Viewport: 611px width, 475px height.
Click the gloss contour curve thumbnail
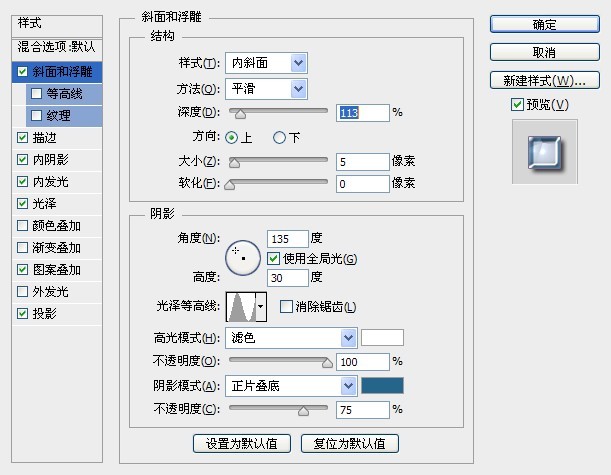coord(241,305)
